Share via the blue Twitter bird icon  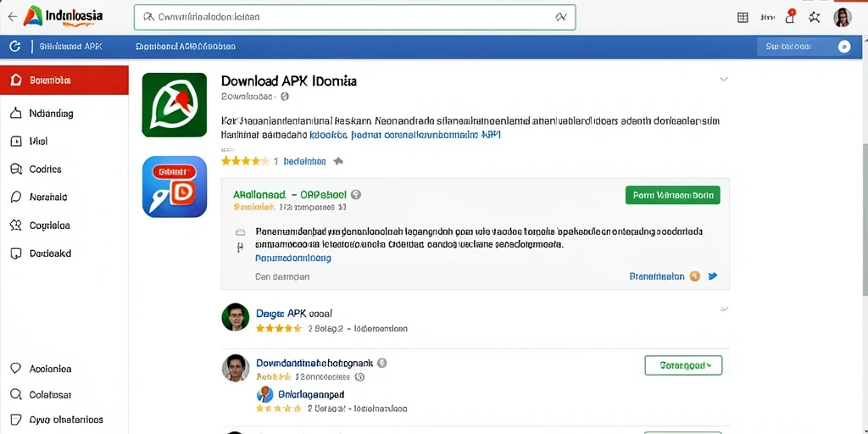pyautogui.click(x=713, y=275)
